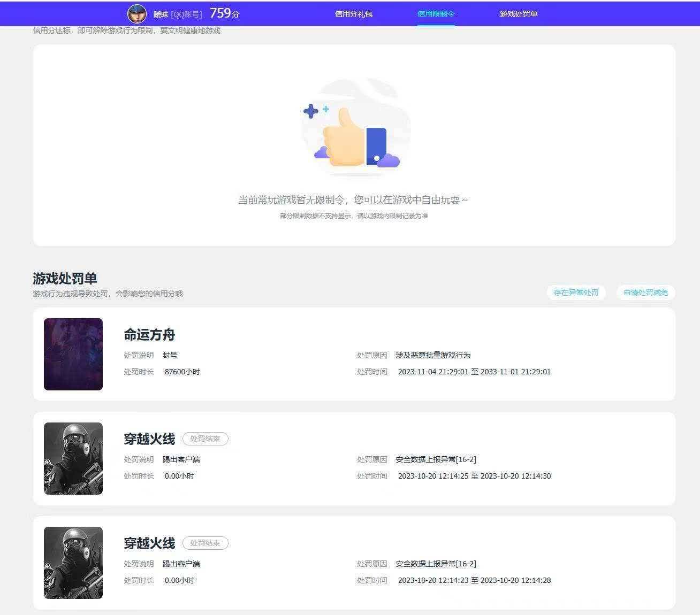Click the [QQ账号] label in header
The width and height of the screenshot is (700, 615).
pyautogui.click(x=186, y=14)
